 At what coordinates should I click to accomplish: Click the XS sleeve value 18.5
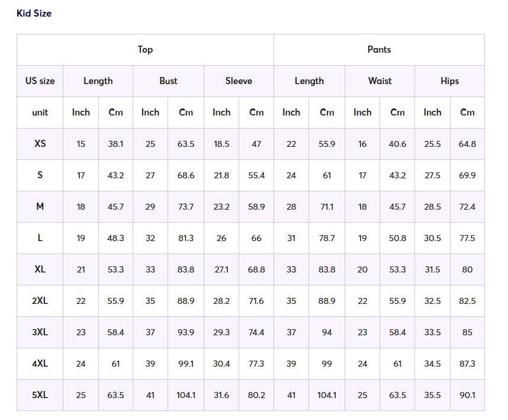pyautogui.click(x=221, y=144)
